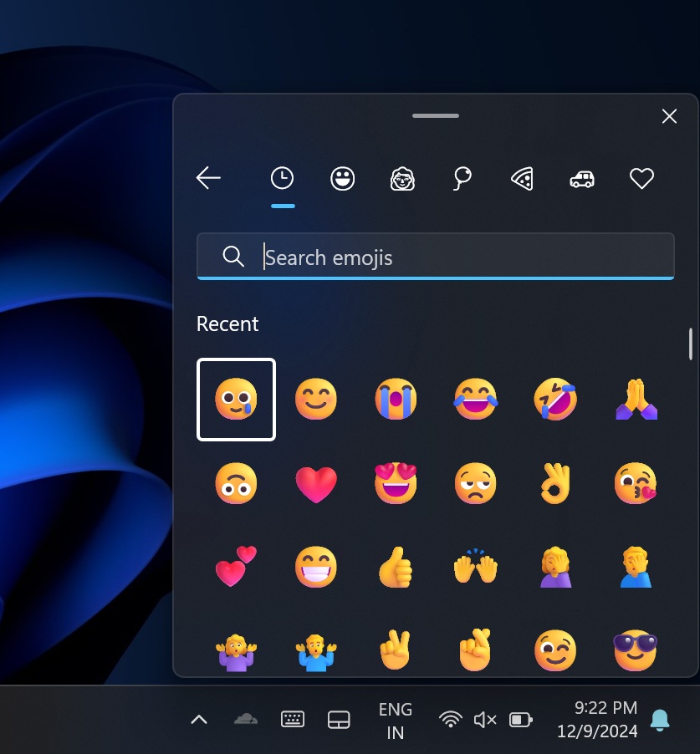The width and height of the screenshot is (700, 754).
Task: Open the smiley faces emoji category
Action: (342, 178)
